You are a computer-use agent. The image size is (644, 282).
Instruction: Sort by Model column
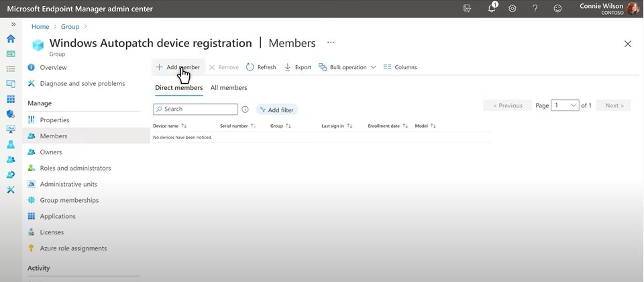click(x=425, y=126)
